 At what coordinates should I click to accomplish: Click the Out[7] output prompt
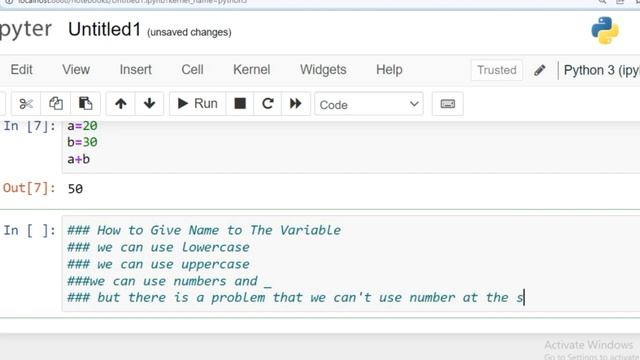pyautogui.click(x=29, y=188)
